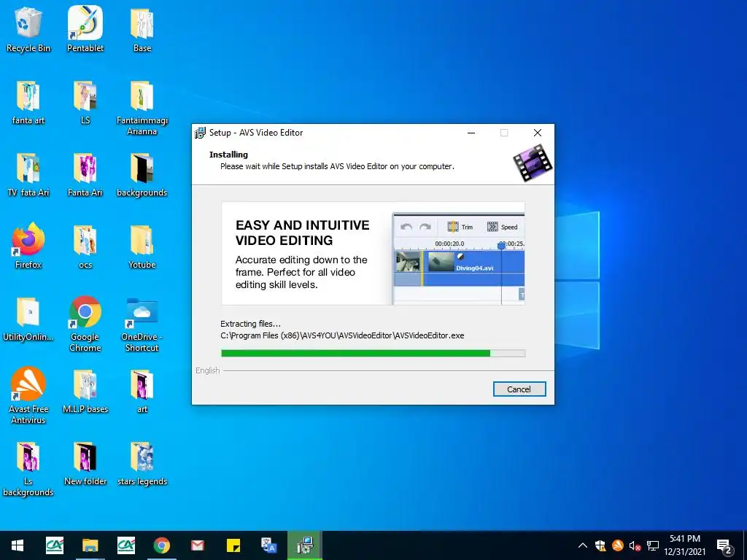Select the stars legends folder
747x560 pixels.
142,464
